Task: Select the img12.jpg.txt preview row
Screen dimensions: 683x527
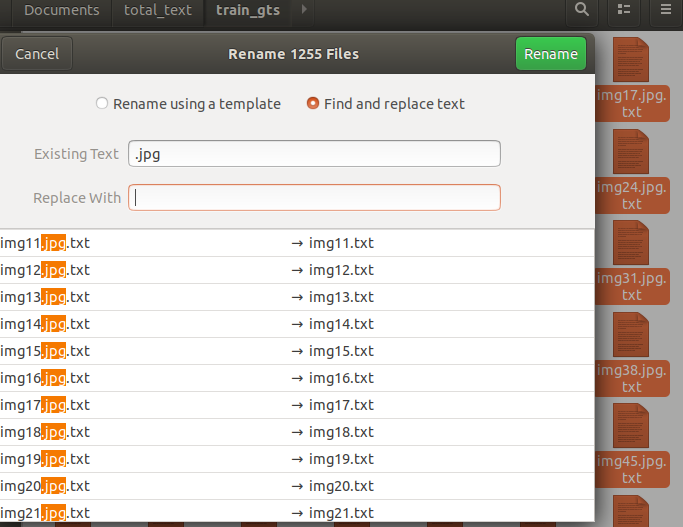Action: tap(297, 270)
